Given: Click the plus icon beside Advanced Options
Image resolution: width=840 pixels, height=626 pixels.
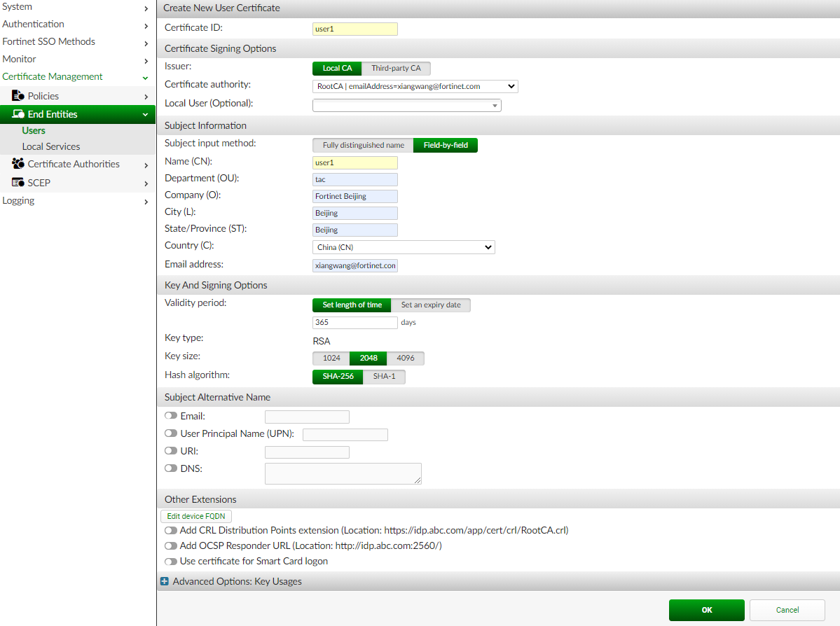Looking at the screenshot, I should point(165,581).
